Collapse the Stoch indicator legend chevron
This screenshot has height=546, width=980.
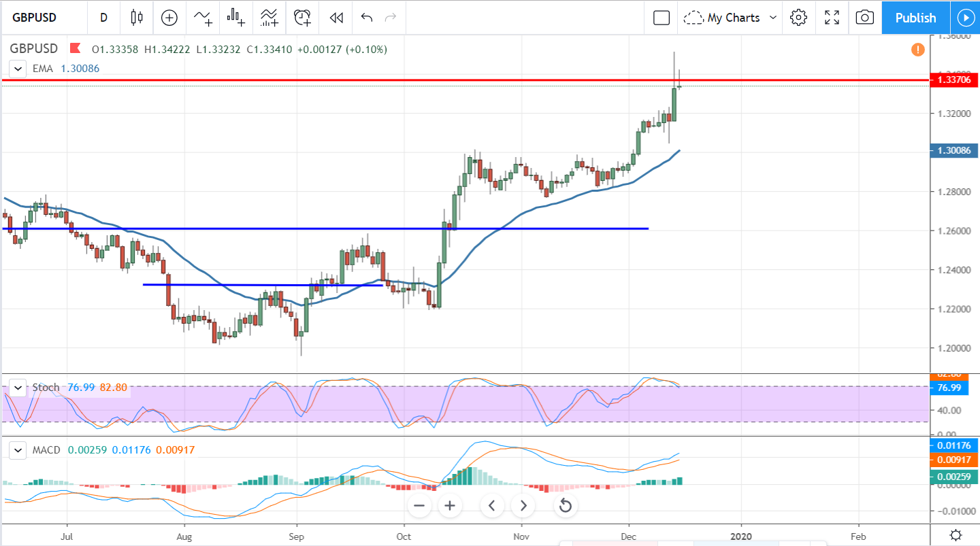click(18, 388)
